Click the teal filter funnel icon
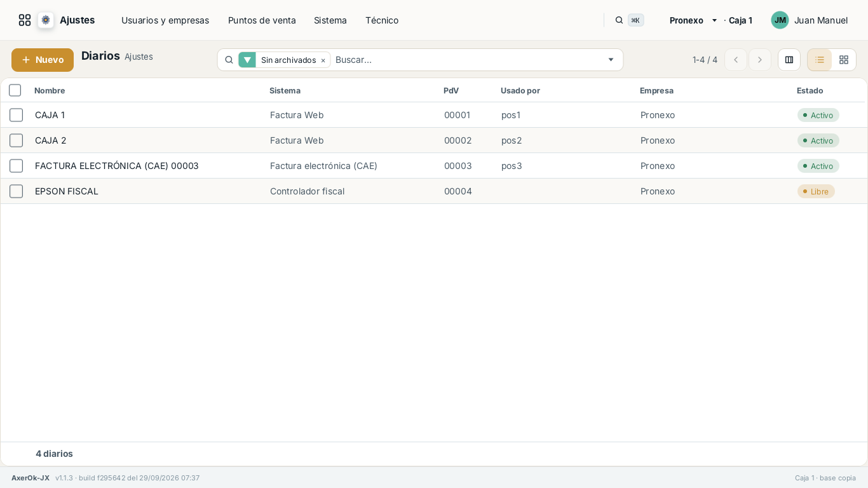Screen dimensions: 868x488 247,60
